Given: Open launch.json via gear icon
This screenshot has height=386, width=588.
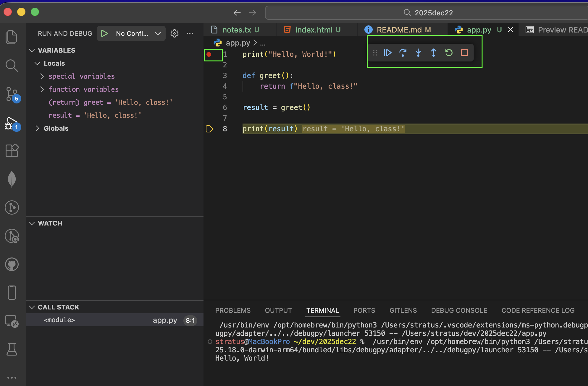Looking at the screenshot, I should [175, 33].
